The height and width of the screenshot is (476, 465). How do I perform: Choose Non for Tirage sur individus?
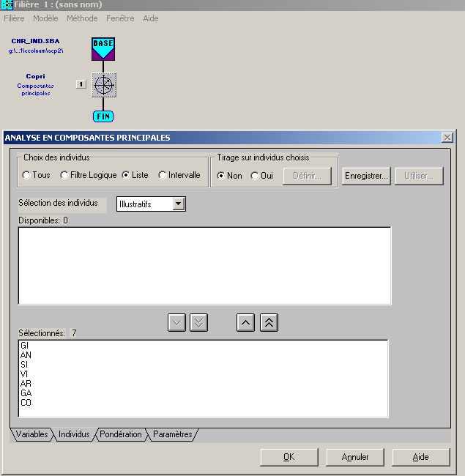coord(229,176)
